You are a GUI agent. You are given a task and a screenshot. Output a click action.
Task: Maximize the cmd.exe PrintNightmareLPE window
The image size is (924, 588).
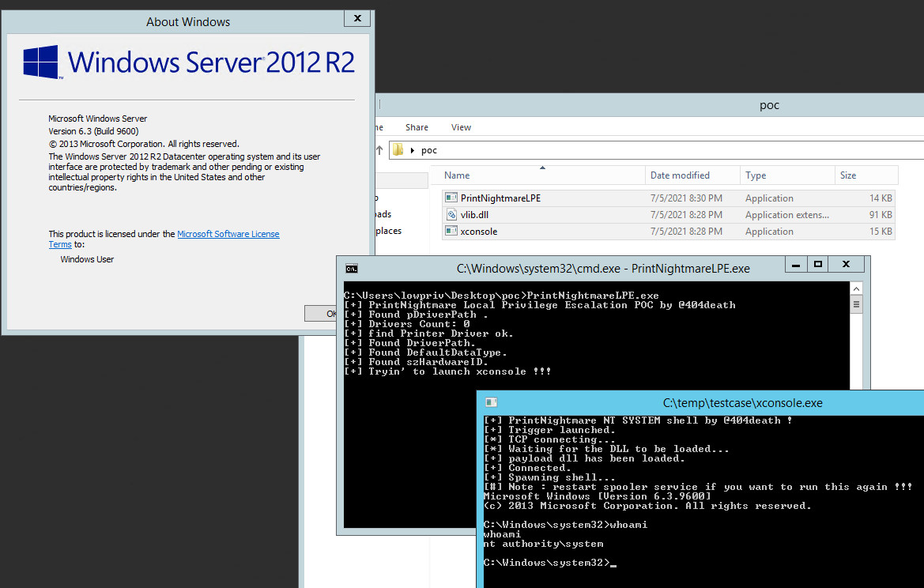tap(817, 265)
